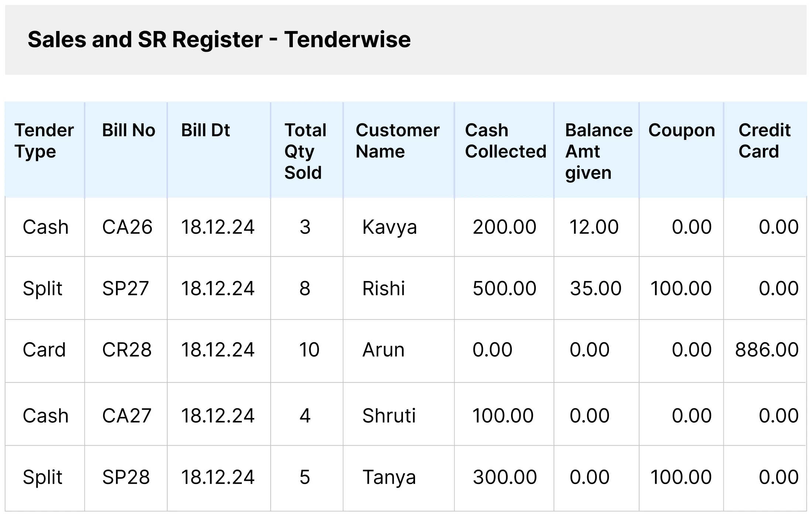Click the 886.00 credit card amount
Screen dimensions: 812x518
pos(767,350)
